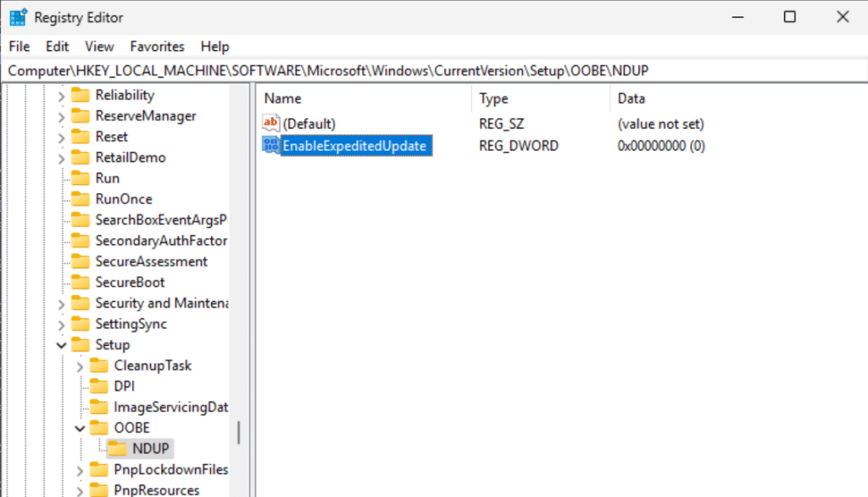This screenshot has height=497, width=868.
Task: Select the RunOnce key label
Action: 124,199
